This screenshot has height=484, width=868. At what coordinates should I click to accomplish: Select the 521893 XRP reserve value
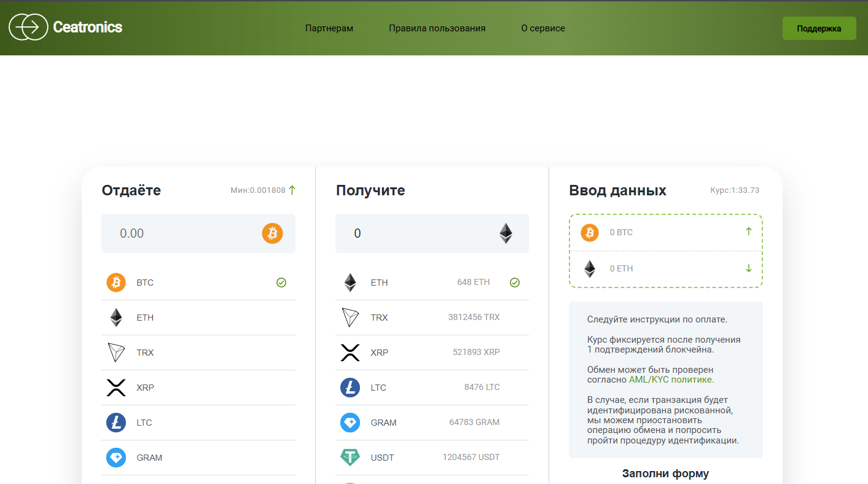point(476,353)
